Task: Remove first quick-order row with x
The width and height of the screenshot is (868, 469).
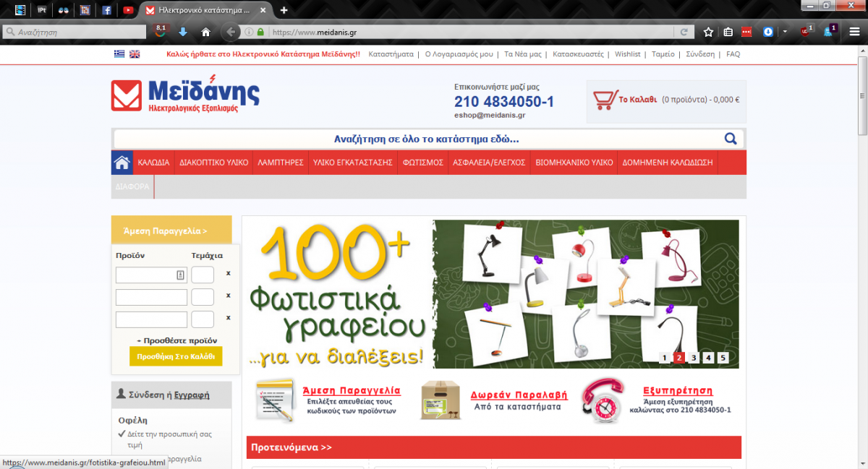Action: coord(228,274)
